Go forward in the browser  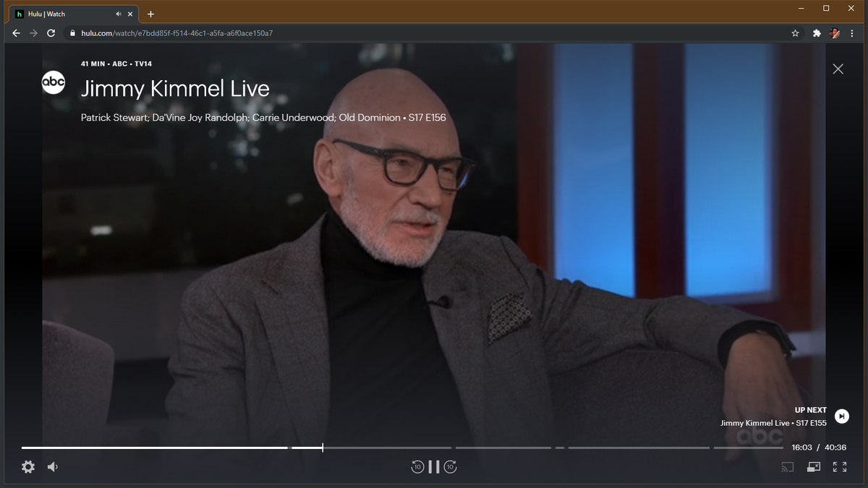tap(33, 33)
